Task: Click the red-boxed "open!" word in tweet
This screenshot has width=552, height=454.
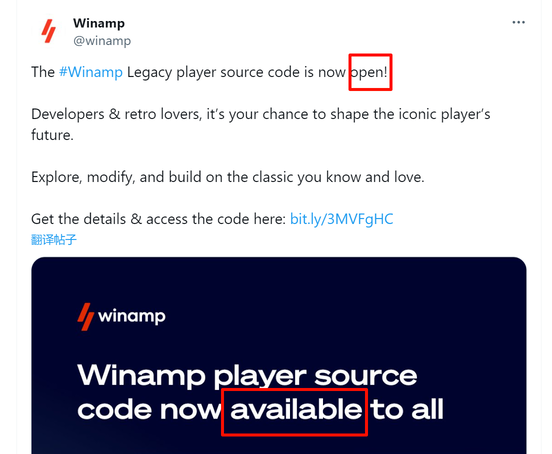Action: coord(369,72)
